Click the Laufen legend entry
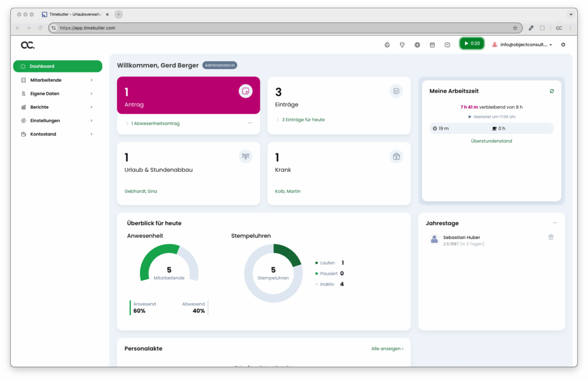Image resolution: width=588 pixels, height=380 pixels. tap(329, 263)
